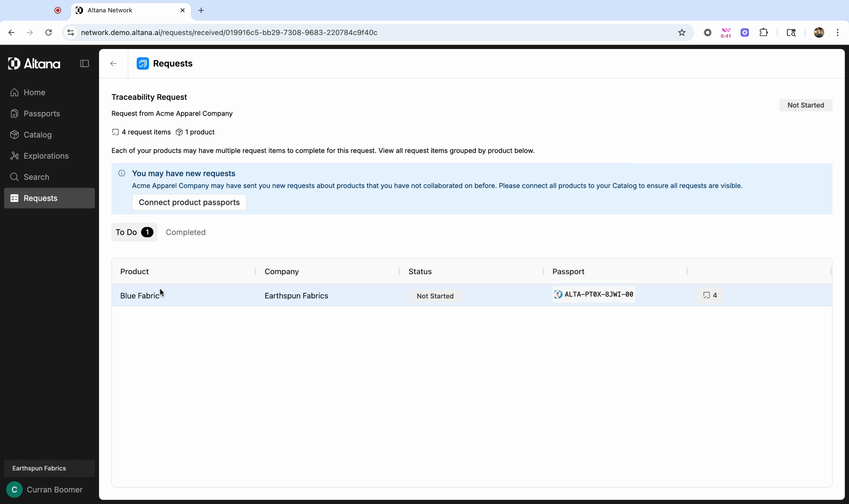Viewport: 849px width, 504px height.
Task: Select the To Do tab
Action: 134,232
